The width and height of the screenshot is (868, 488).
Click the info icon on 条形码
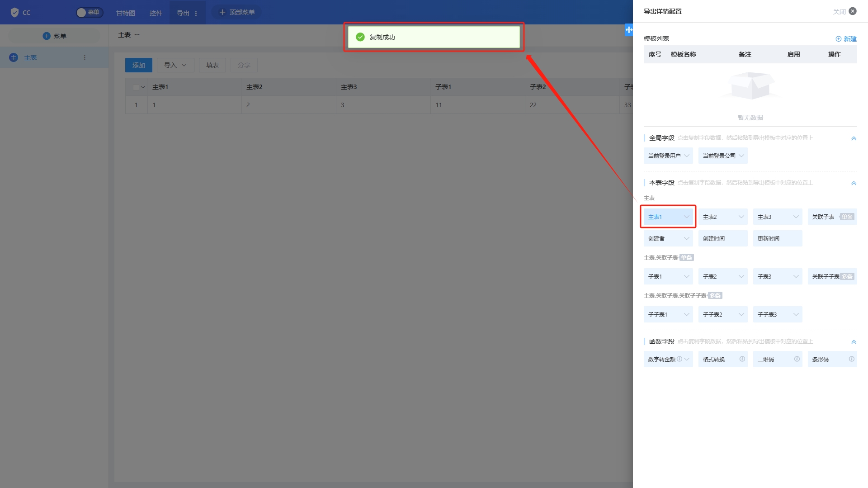851,359
